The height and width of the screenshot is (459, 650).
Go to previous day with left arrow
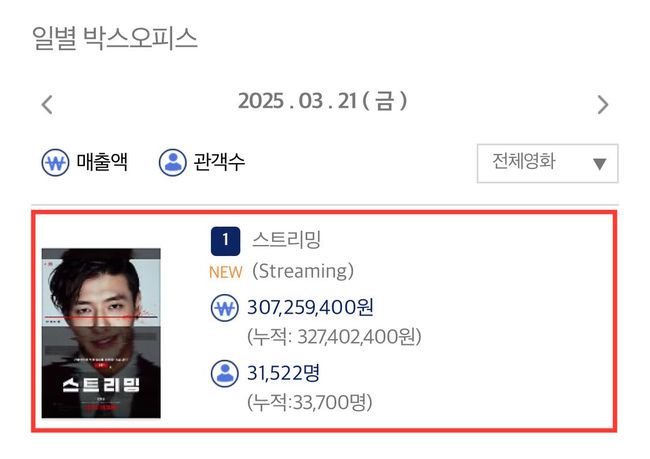[47, 104]
